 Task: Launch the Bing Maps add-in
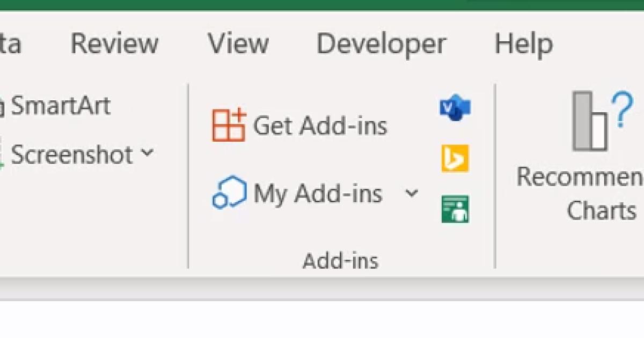click(455, 158)
